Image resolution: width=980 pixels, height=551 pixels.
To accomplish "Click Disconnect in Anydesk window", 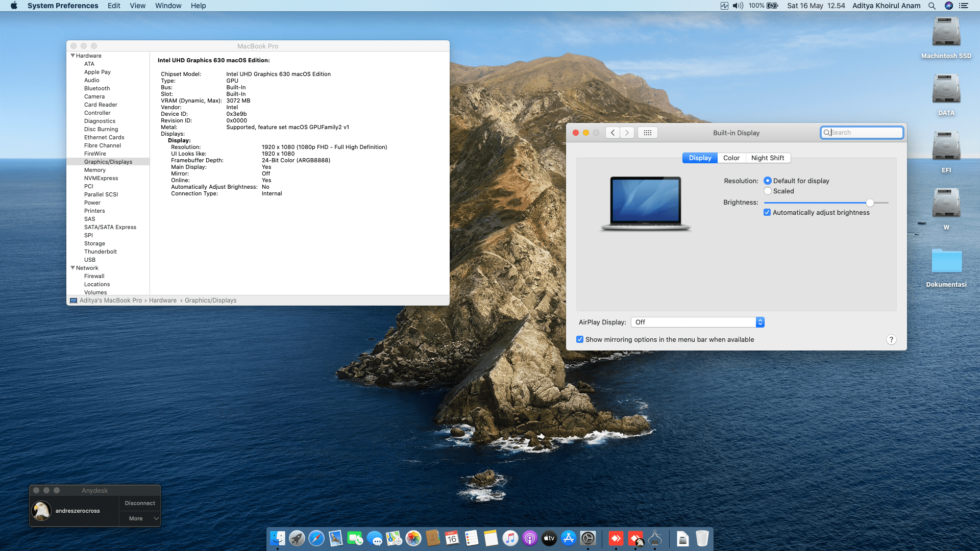I will click(x=140, y=503).
